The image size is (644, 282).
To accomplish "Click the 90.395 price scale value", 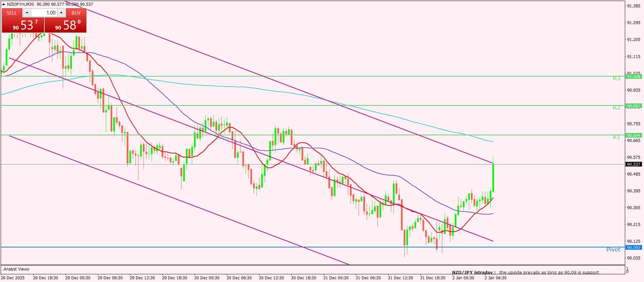I will click(x=634, y=191).
